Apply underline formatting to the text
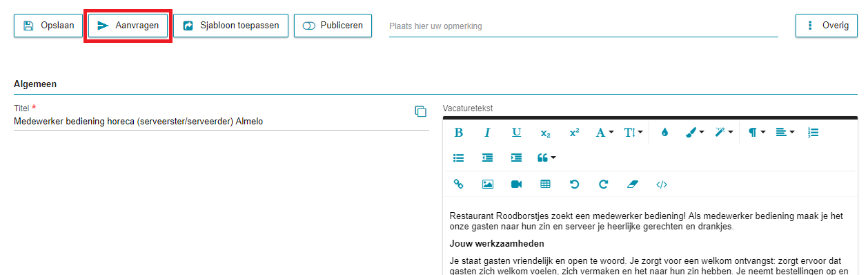The height and width of the screenshot is (275, 868). pyautogui.click(x=516, y=132)
